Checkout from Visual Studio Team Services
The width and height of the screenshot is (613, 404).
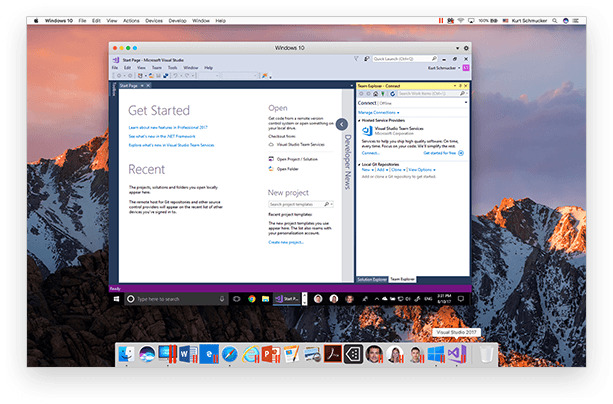coord(296,144)
